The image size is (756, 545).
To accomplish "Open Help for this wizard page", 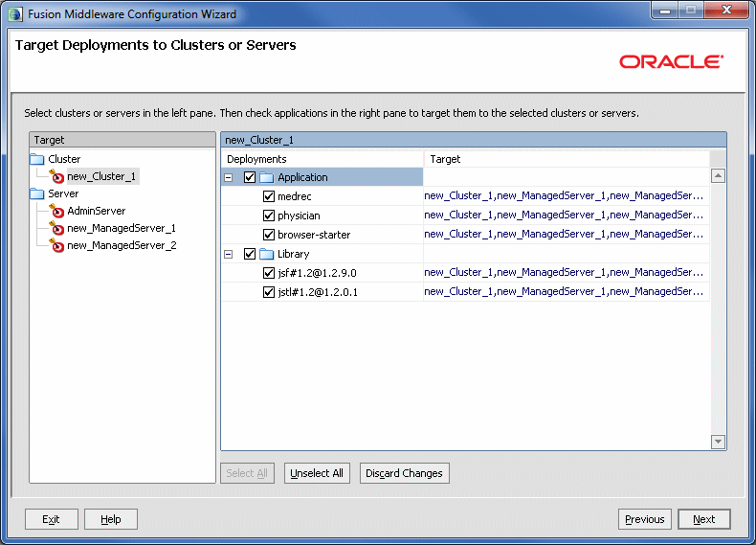I will point(111,519).
